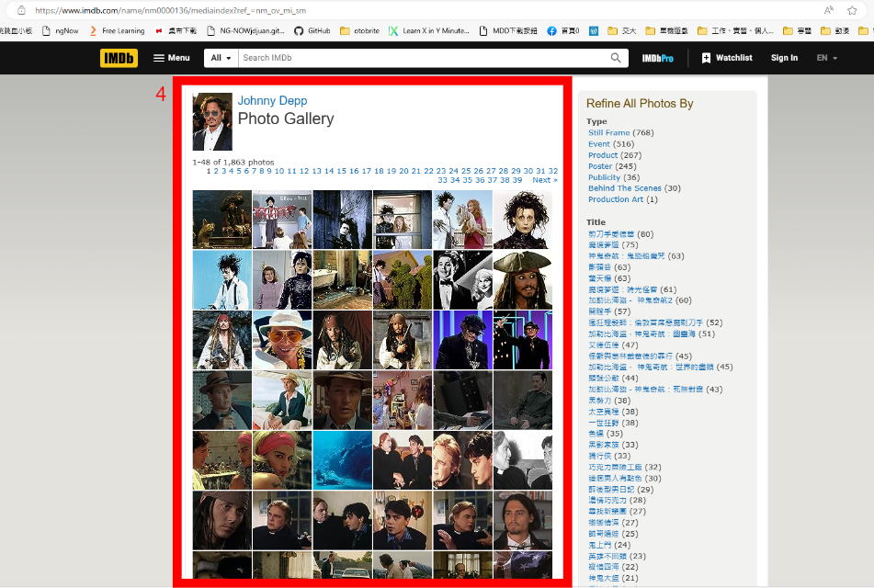Click the search magnifier icon
874x588 pixels.
coord(616,58)
